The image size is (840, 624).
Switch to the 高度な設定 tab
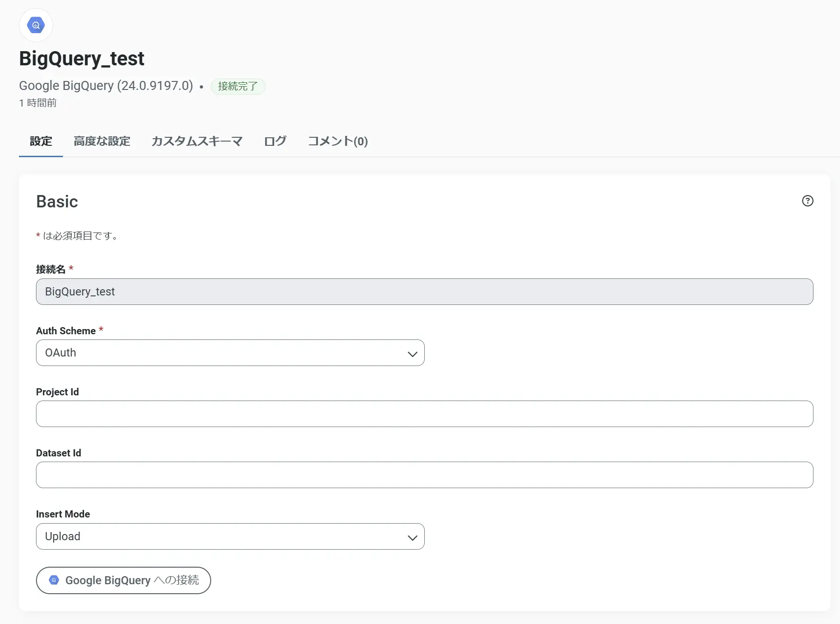[x=102, y=141]
